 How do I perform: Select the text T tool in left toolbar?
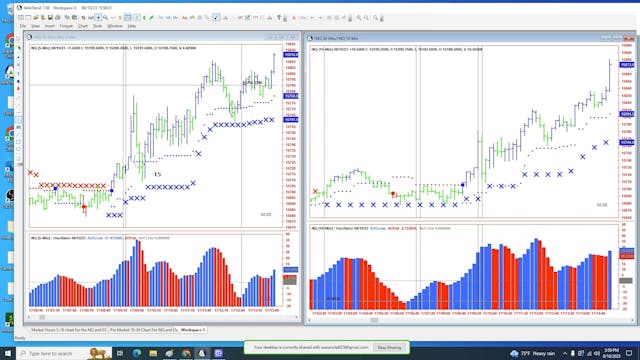pyautogui.click(x=18, y=73)
